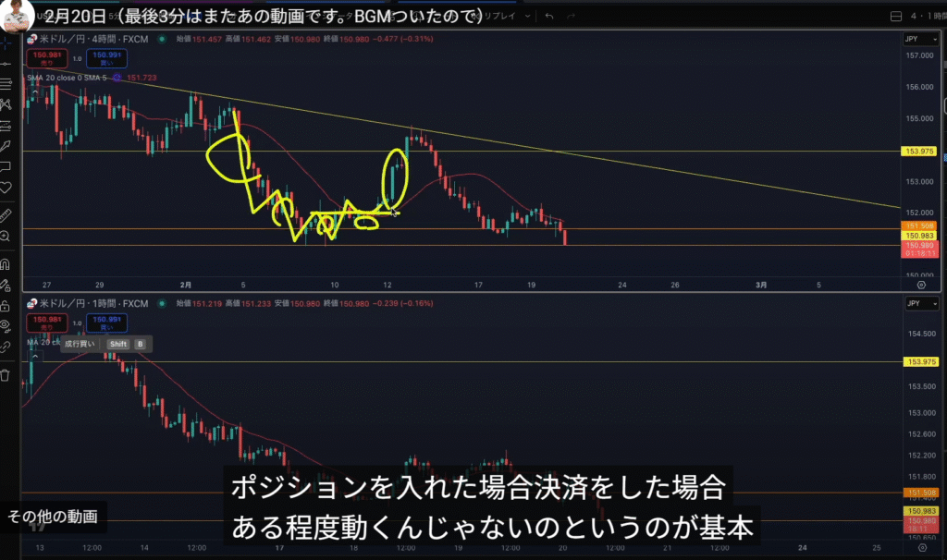Open the heart icons tool

click(x=6, y=188)
